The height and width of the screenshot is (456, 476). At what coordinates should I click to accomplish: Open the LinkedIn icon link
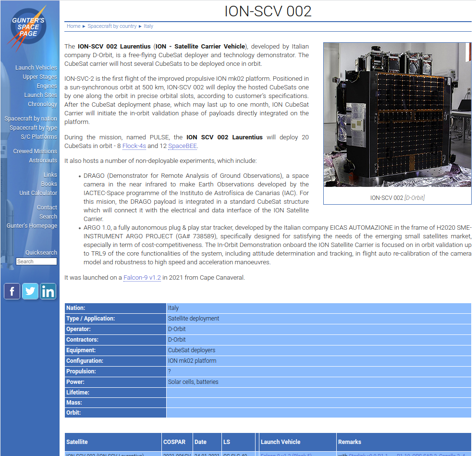coord(48,291)
